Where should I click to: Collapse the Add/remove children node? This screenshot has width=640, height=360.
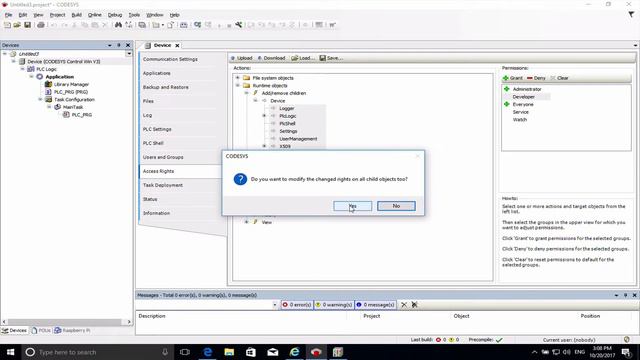point(247,93)
